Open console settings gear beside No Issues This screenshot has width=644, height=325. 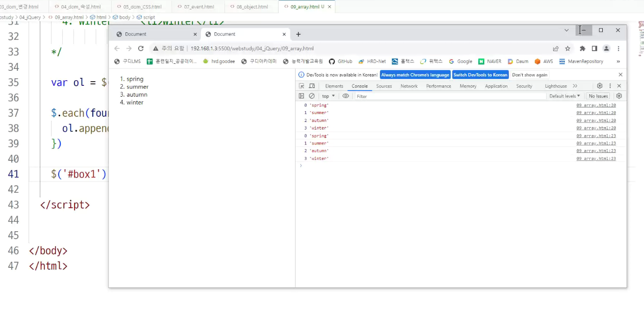point(619,96)
